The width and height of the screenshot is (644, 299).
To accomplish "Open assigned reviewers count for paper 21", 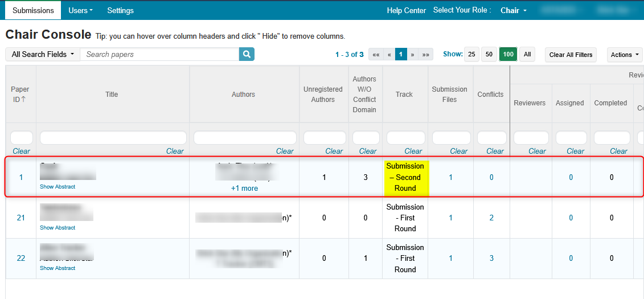I will tap(571, 218).
